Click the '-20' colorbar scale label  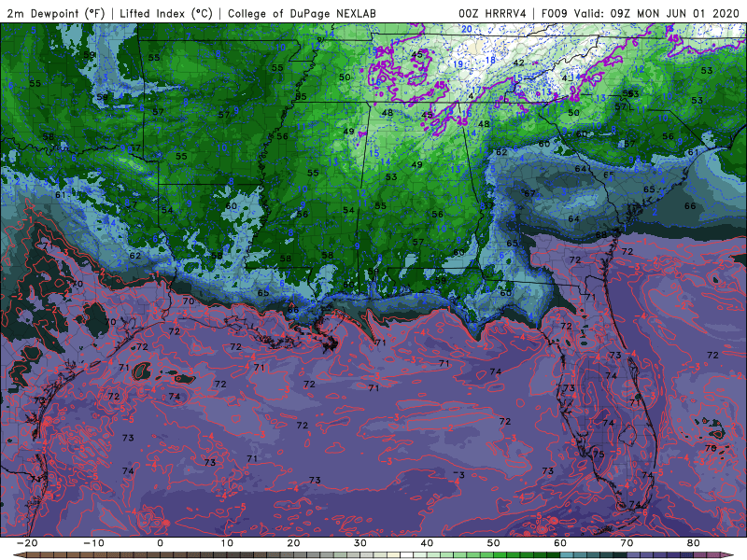click(x=27, y=543)
